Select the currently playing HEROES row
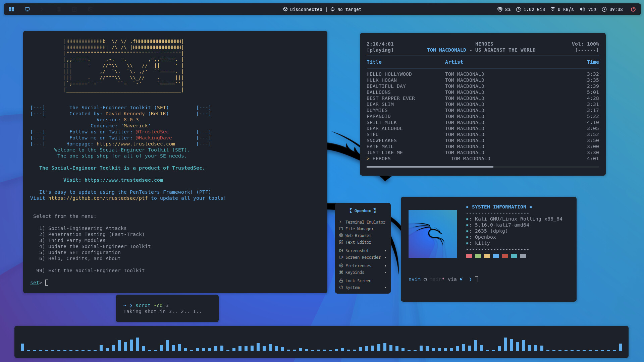Image resolution: width=644 pixels, height=362 pixels. [x=483, y=159]
